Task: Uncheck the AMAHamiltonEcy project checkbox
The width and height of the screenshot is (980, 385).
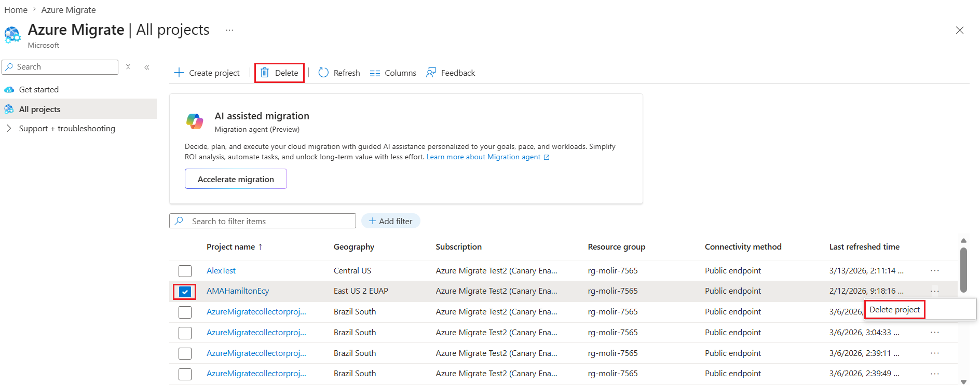Action: [x=185, y=292]
